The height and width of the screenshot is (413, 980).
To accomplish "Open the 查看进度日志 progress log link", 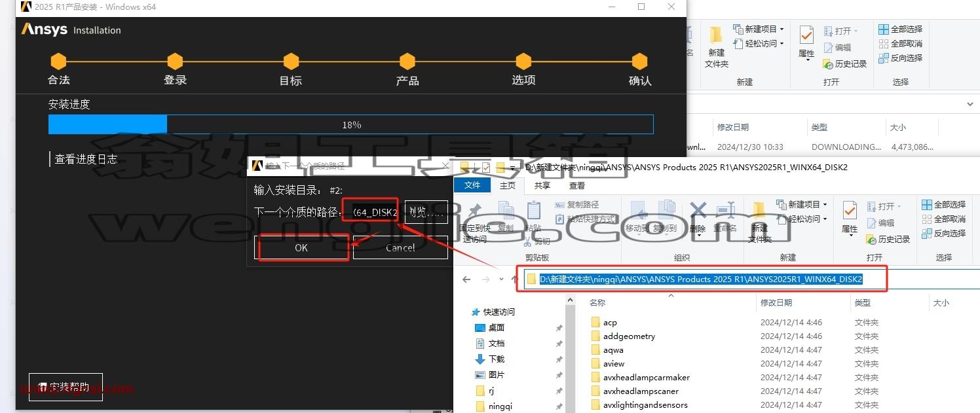I will coord(86,158).
